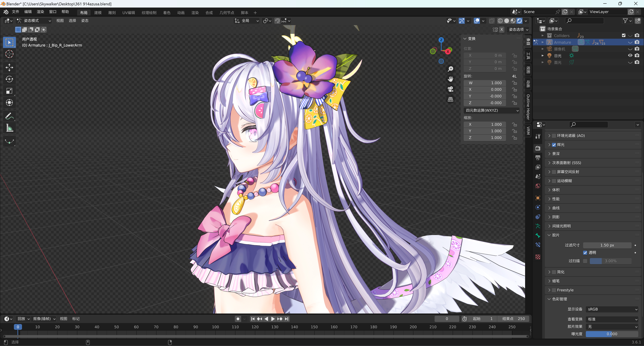Select the Measure tool

(9, 128)
